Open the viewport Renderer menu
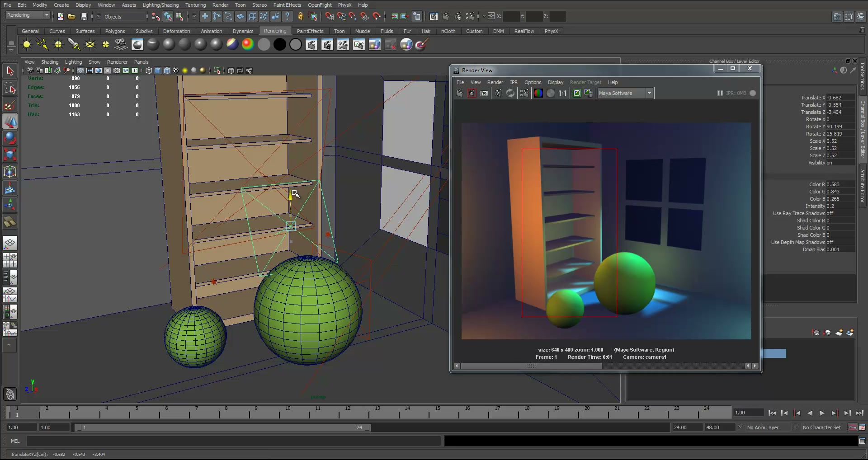 117,62
